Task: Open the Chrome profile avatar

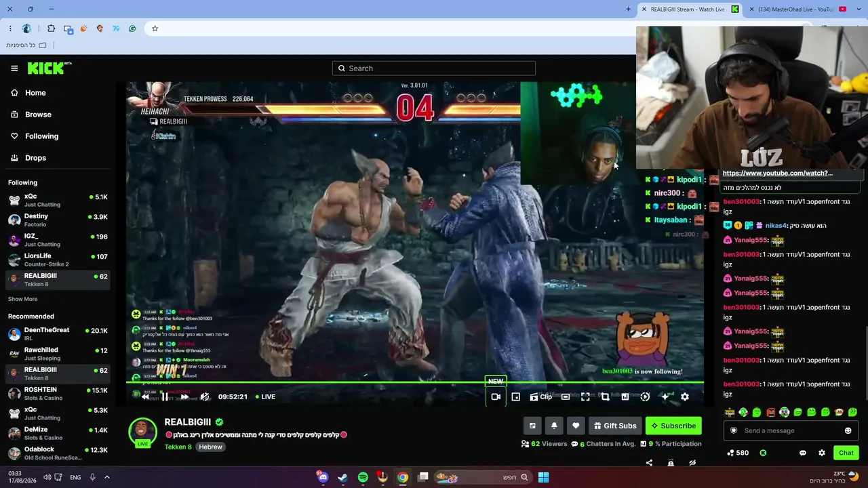Action: pos(26,28)
